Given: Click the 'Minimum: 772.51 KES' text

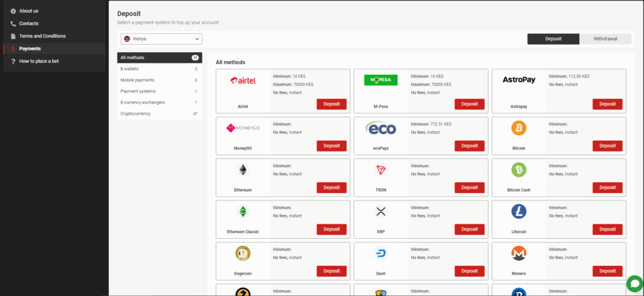Looking at the screenshot, I should click(x=431, y=124).
